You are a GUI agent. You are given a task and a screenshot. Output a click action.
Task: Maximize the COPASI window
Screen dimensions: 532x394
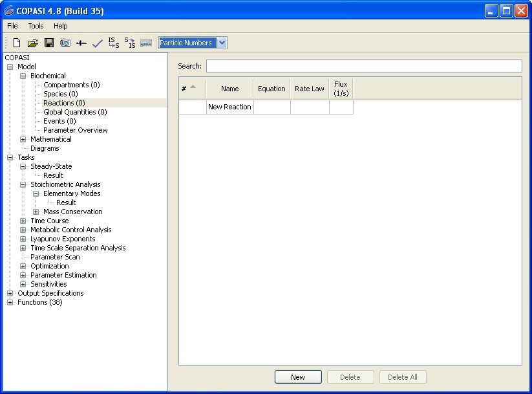[506, 11]
